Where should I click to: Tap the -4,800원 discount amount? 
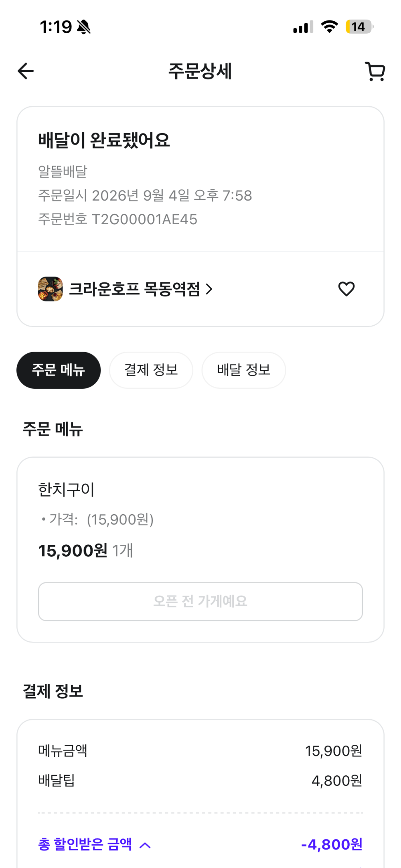click(332, 844)
